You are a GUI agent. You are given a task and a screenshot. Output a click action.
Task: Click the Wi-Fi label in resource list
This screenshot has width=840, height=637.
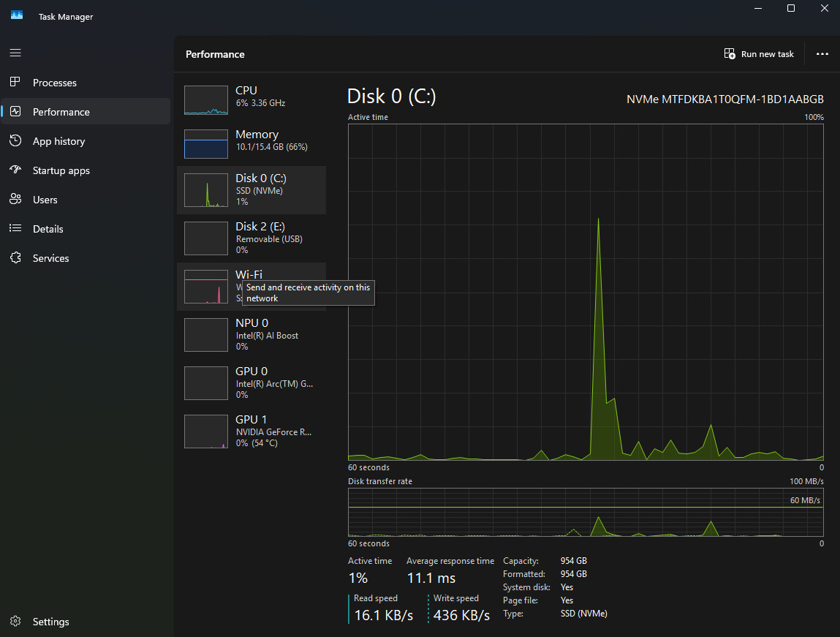249,274
